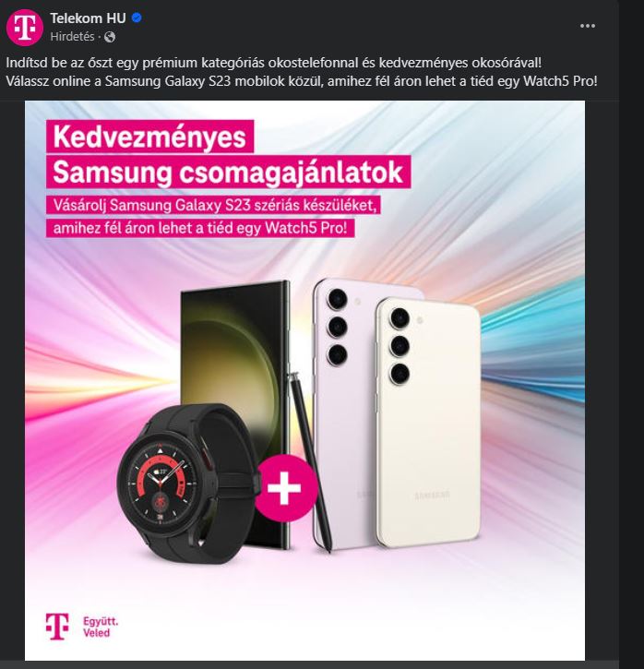644x669 pixels.
Task: Click the globe public audience icon
Action: point(110,37)
